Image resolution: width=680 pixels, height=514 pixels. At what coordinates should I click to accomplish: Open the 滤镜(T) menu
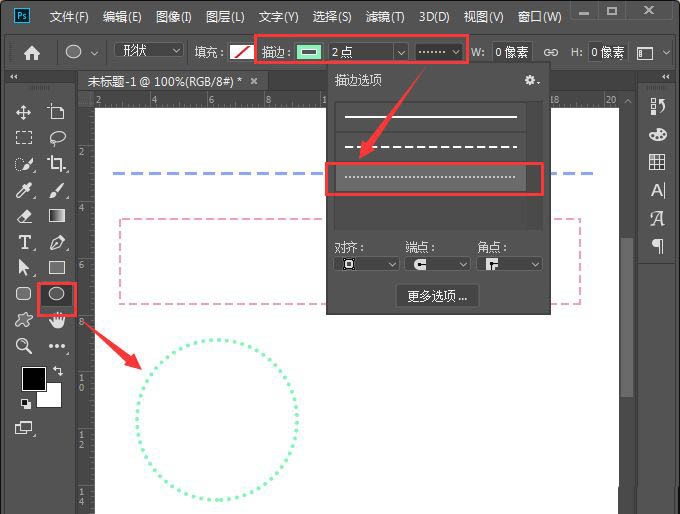pos(385,17)
